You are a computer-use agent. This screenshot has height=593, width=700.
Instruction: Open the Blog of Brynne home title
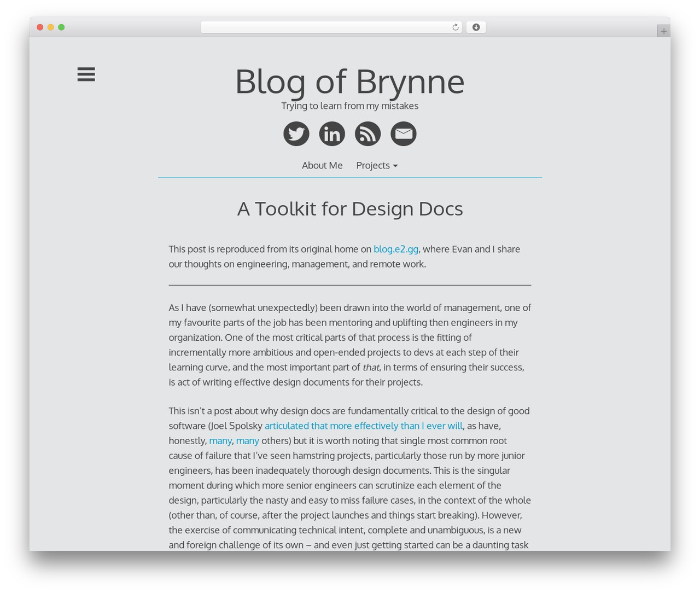(x=350, y=81)
